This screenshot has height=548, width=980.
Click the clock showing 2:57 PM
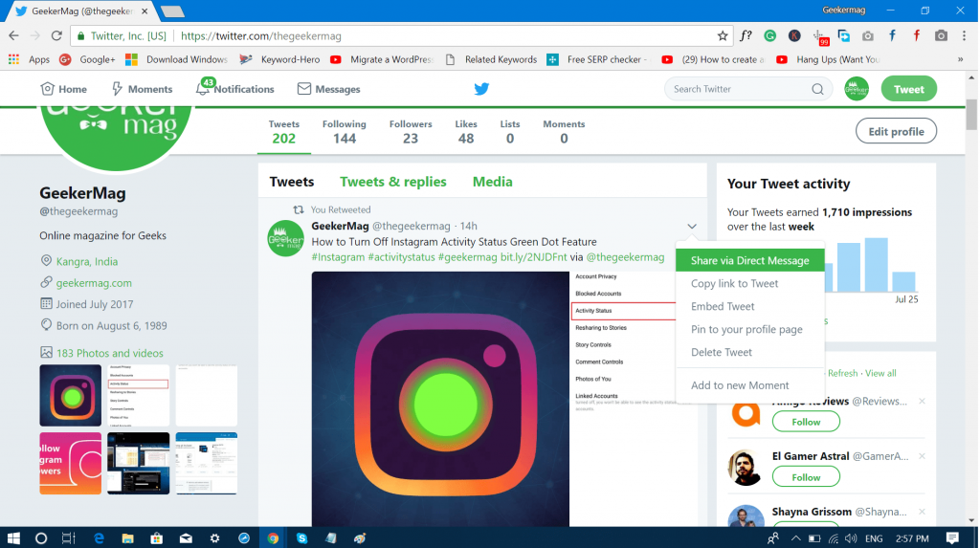pyautogui.click(x=912, y=538)
